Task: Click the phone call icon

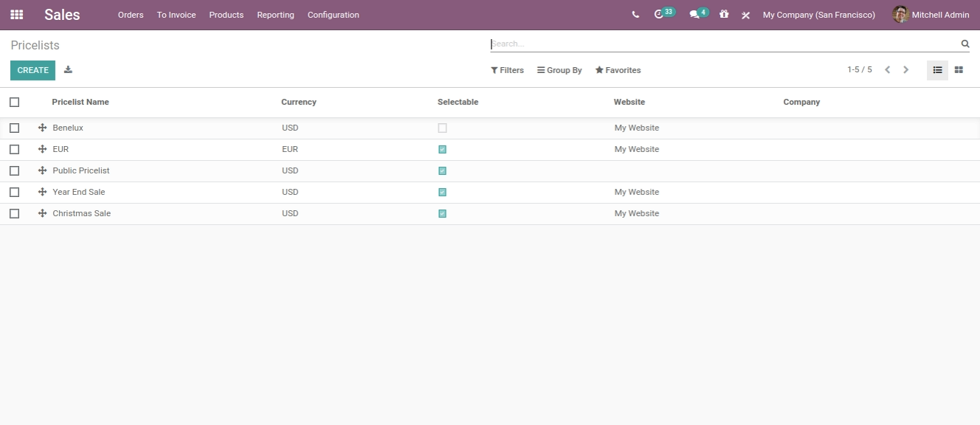Action: [635, 15]
